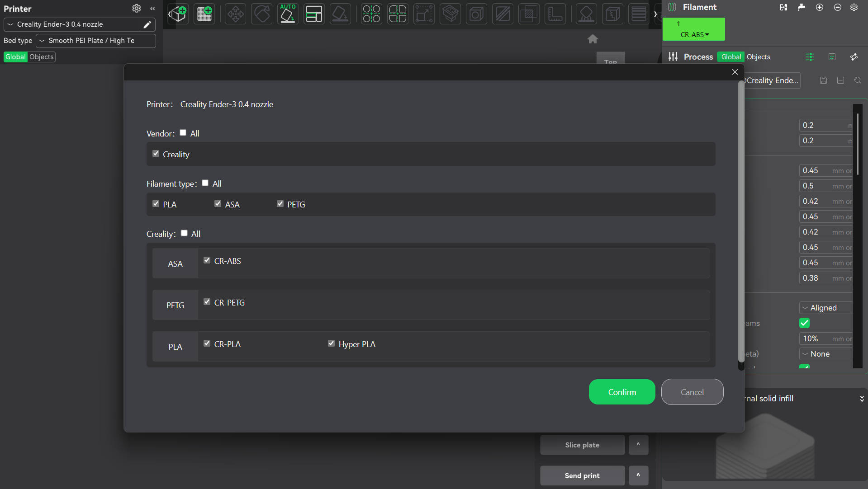Select the Rotate tool in the toolbar
This screenshot has height=489, width=868.
[261, 14]
